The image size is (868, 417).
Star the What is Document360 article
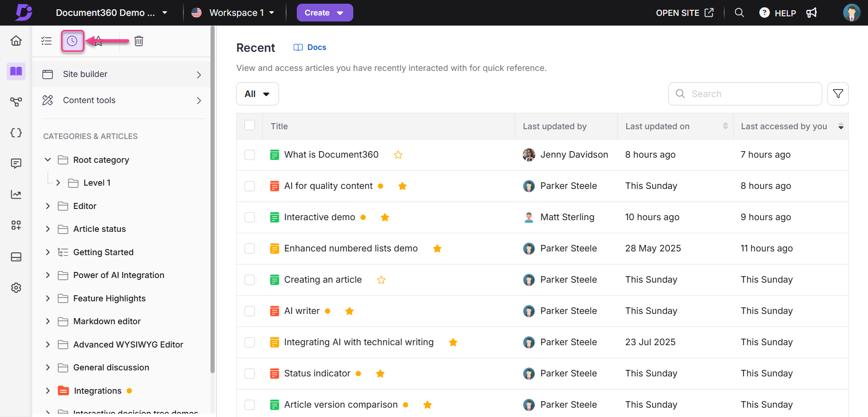pyautogui.click(x=398, y=155)
